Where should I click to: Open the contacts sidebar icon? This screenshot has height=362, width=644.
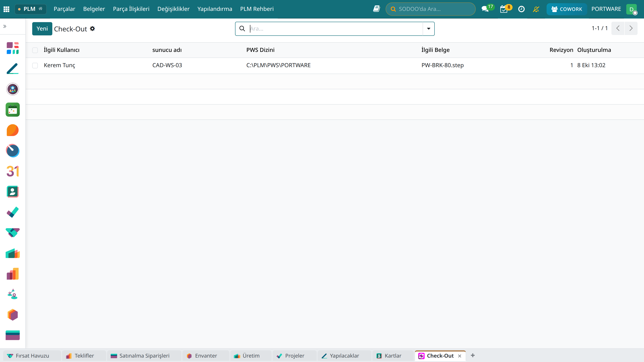[12, 192]
